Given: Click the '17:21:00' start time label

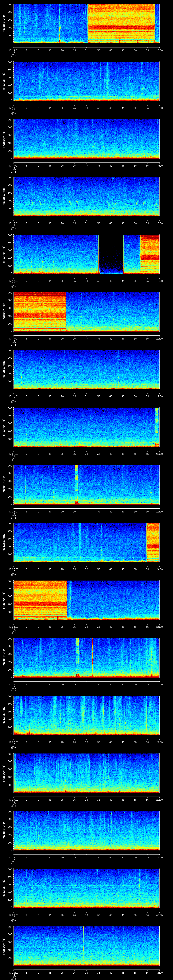Looking at the screenshot, I should coord(14,454).
